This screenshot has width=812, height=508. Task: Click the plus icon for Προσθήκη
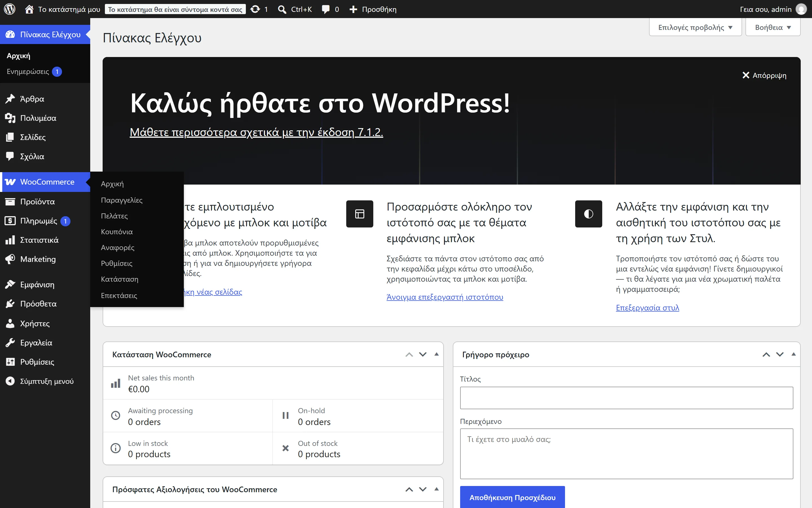(353, 9)
